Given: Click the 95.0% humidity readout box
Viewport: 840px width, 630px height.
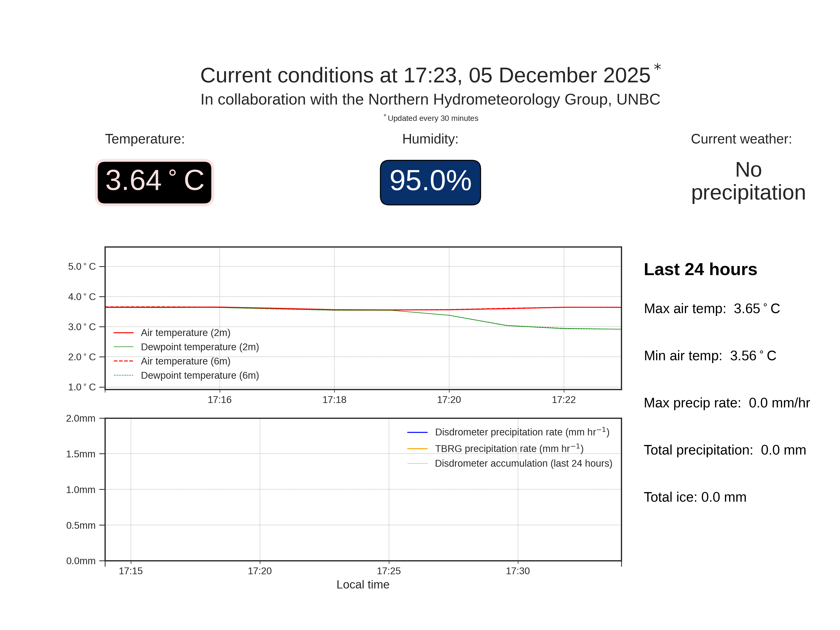Looking at the screenshot, I should tap(430, 182).
